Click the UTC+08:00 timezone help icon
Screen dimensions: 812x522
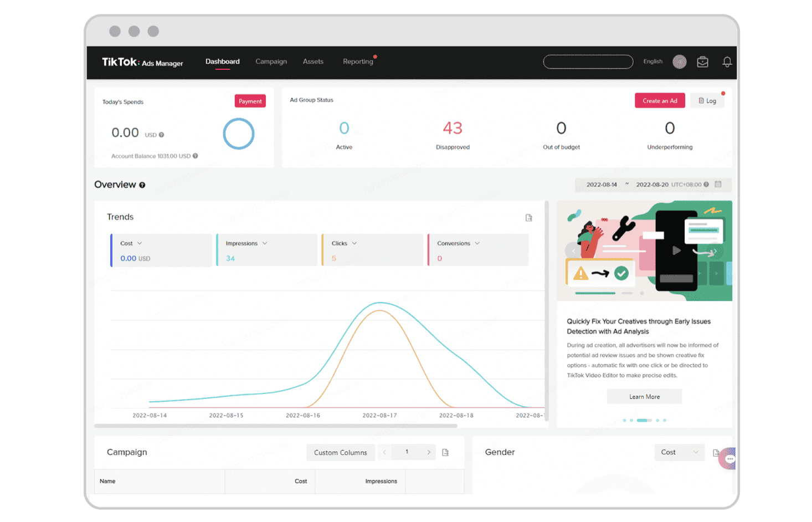click(x=706, y=185)
